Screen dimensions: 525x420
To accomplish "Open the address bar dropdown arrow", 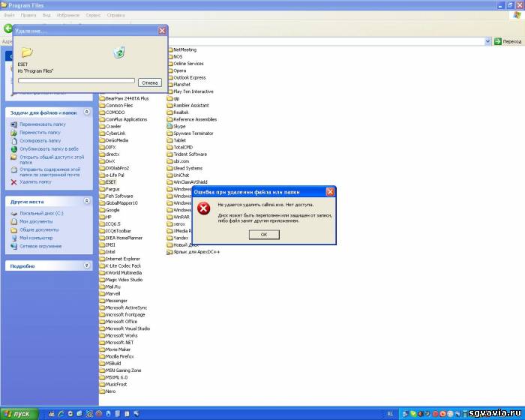I will pos(487,41).
